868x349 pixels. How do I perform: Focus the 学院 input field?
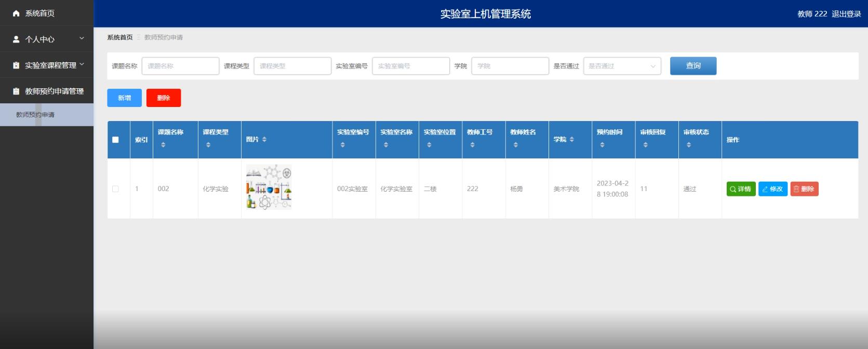[x=510, y=66]
